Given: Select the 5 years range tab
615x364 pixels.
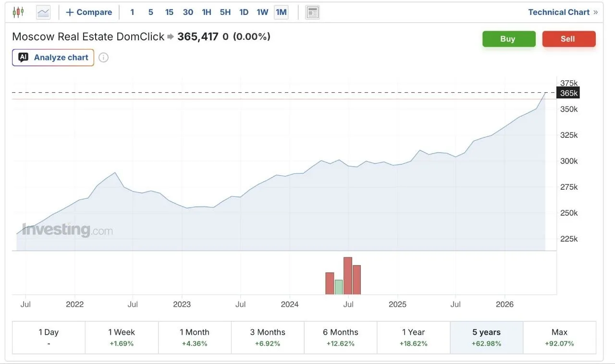Looking at the screenshot, I should [x=487, y=337].
